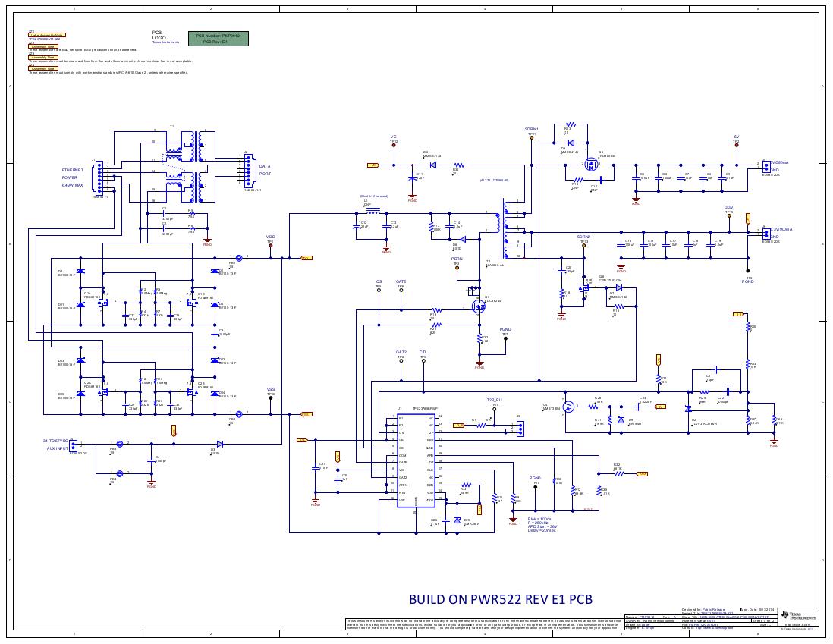This screenshot has width=833, height=644.
Task: Click the green PCB Number PMP6812 box
Action: (x=218, y=39)
